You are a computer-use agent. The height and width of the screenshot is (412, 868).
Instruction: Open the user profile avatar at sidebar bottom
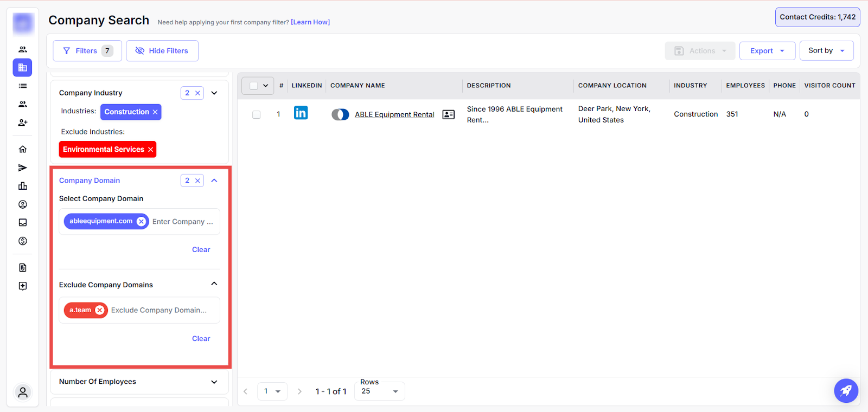click(23, 392)
